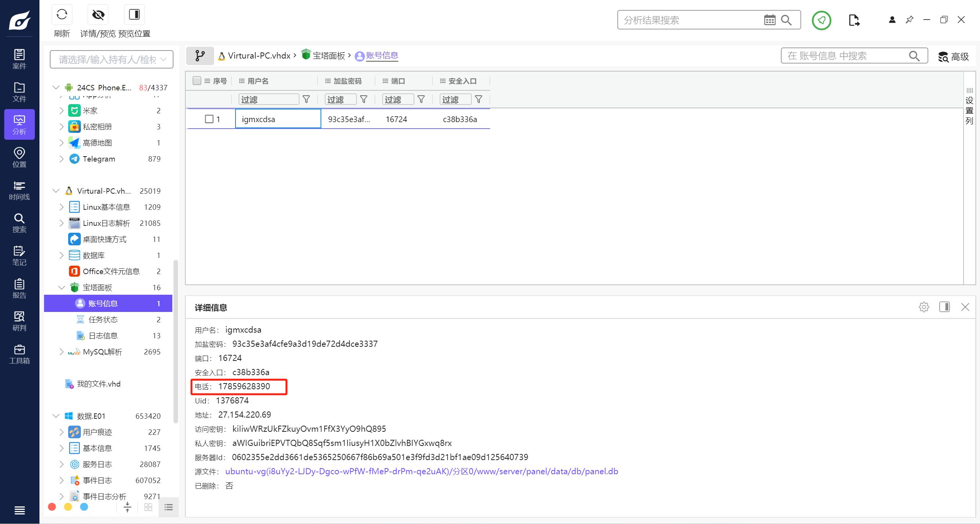Select 任务状态 in the tree
This screenshot has height=524, width=980.
click(103, 320)
